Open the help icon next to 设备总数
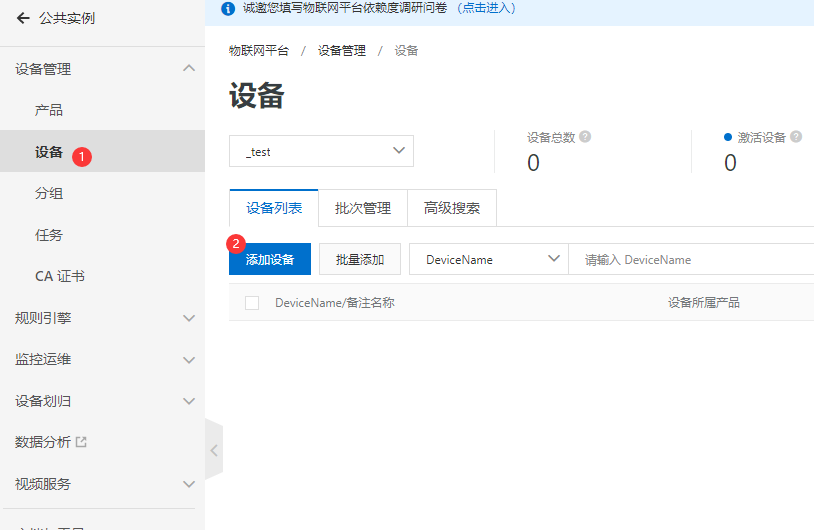Viewport: 814px width, 530px height. pyautogui.click(x=585, y=137)
